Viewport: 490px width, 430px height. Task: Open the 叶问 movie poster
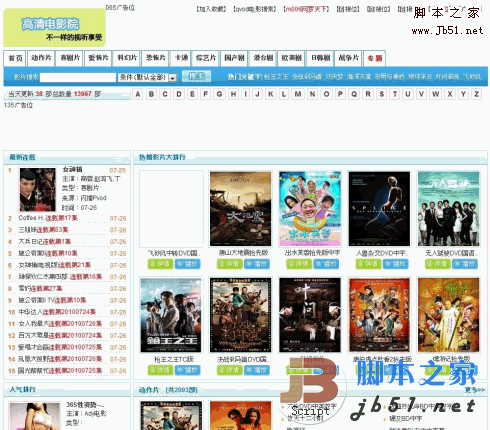click(x=310, y=315)
